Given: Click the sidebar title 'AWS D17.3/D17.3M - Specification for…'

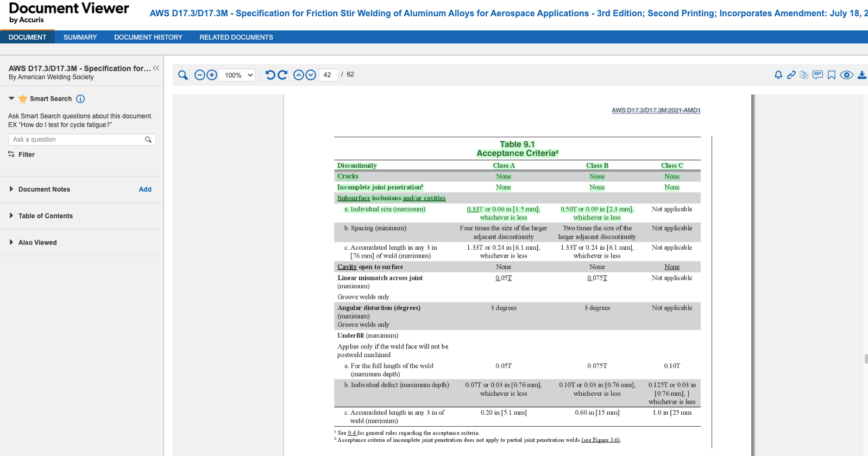Looking at the screenshot, I should point(80,68).
